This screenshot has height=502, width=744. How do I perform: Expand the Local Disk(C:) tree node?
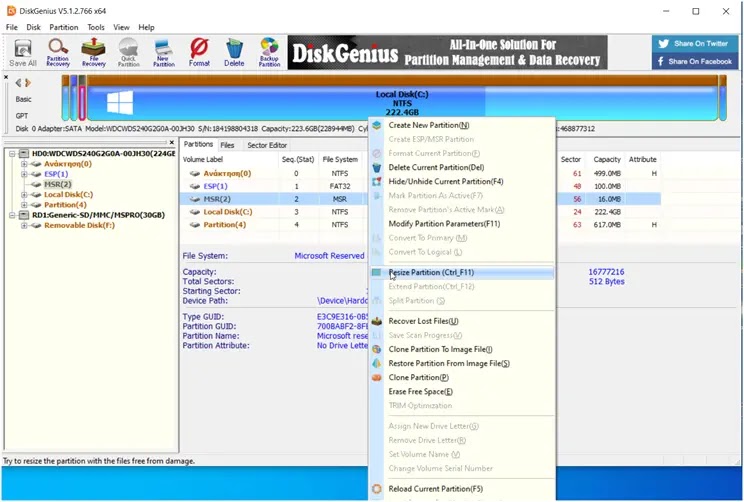[24, 195]
